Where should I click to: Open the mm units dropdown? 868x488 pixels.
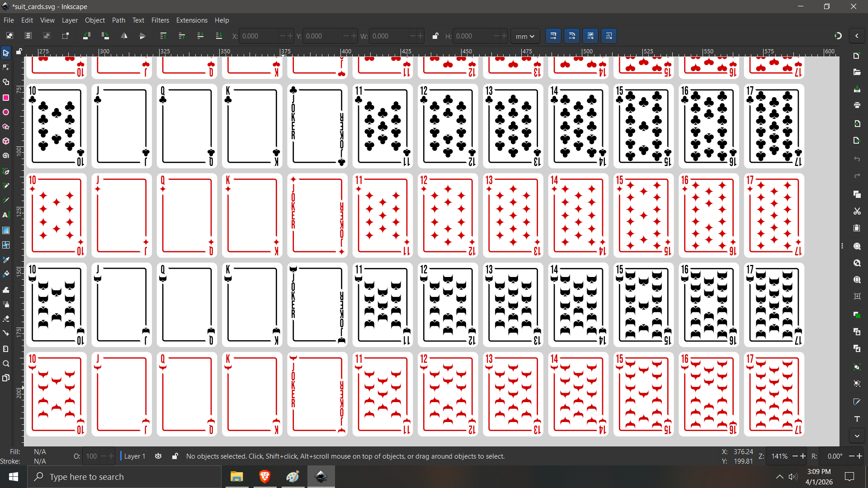pyautogui.click(x=525, y=36)
